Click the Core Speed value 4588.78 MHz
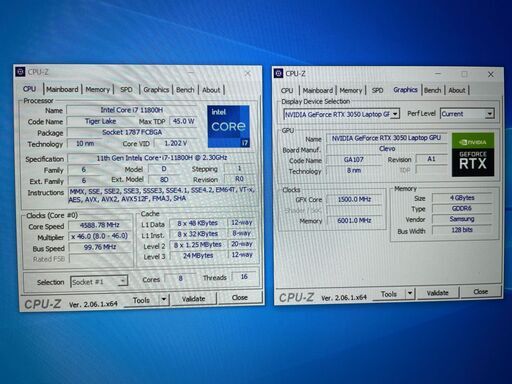This screenshot has width=512, height=384. 99,225
